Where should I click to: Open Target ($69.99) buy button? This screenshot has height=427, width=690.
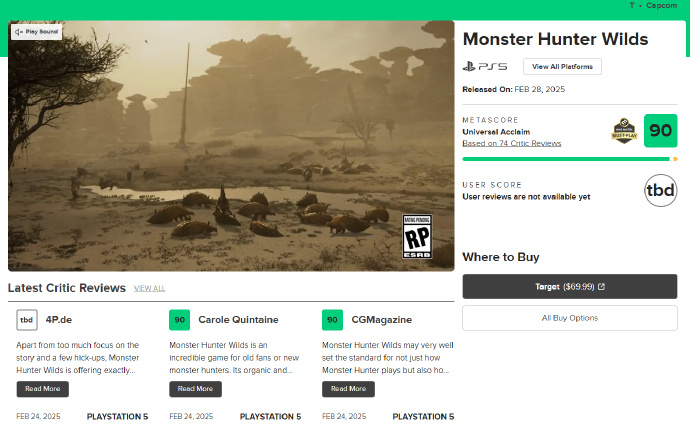[x=569, y=287]
